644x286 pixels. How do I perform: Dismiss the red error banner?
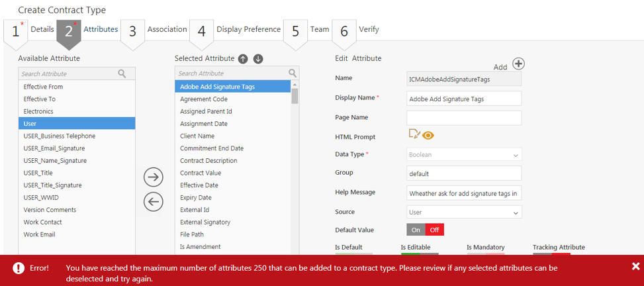point(635,266)
